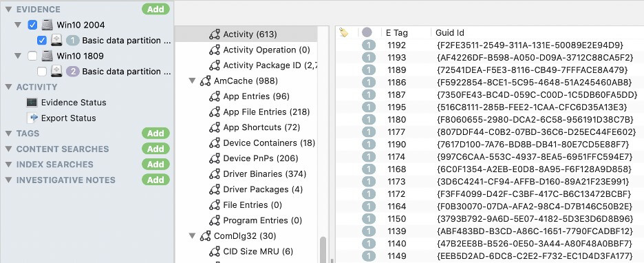644x263 pixels.
Task: Select the tag icon column header
Action: click(x=343, y=32)
